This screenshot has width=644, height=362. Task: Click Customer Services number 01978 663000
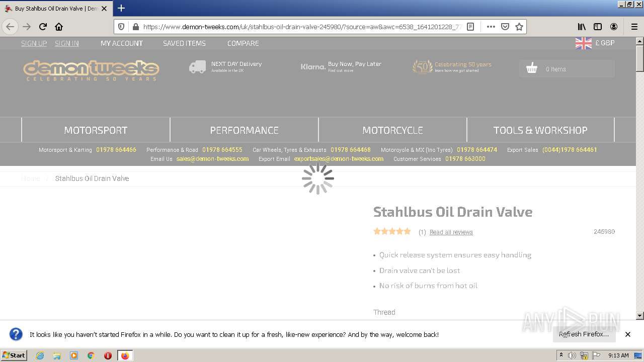point(465,159)
